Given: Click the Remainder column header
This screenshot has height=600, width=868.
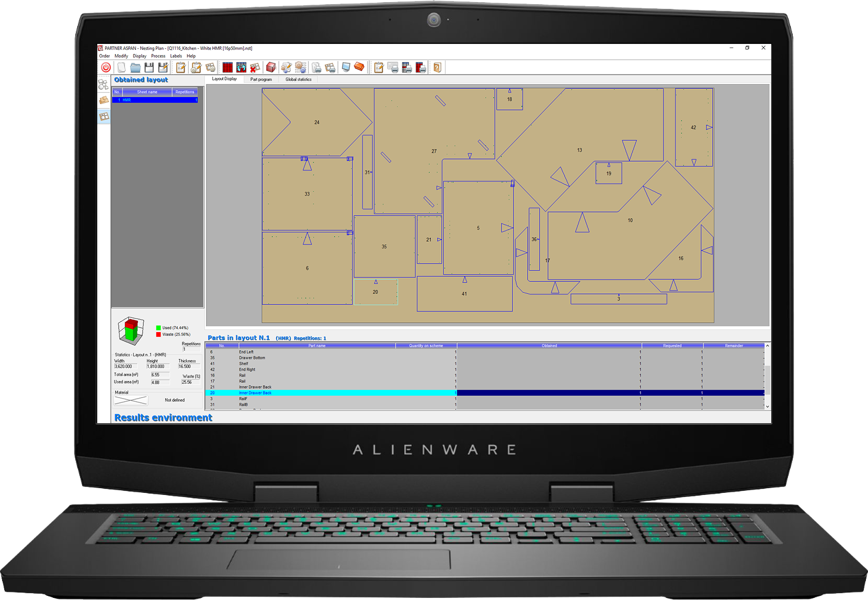Looking at the screenshot, I should 734,346.
